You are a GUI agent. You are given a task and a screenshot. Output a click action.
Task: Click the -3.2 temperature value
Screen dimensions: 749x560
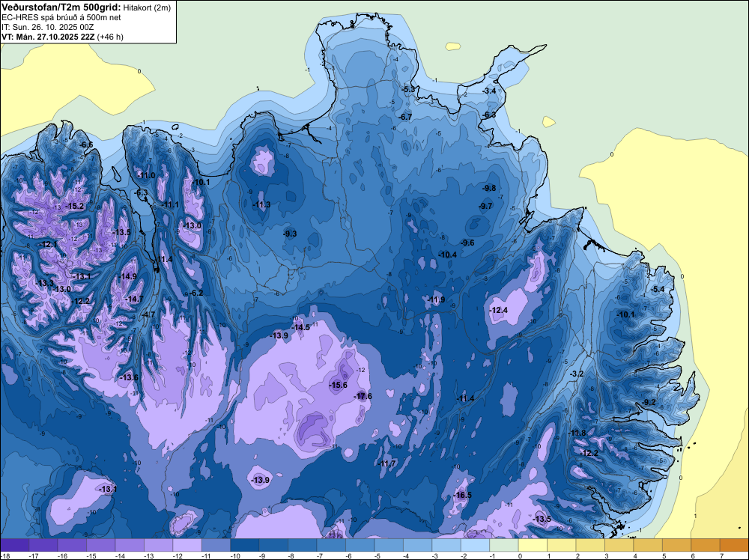577,374
